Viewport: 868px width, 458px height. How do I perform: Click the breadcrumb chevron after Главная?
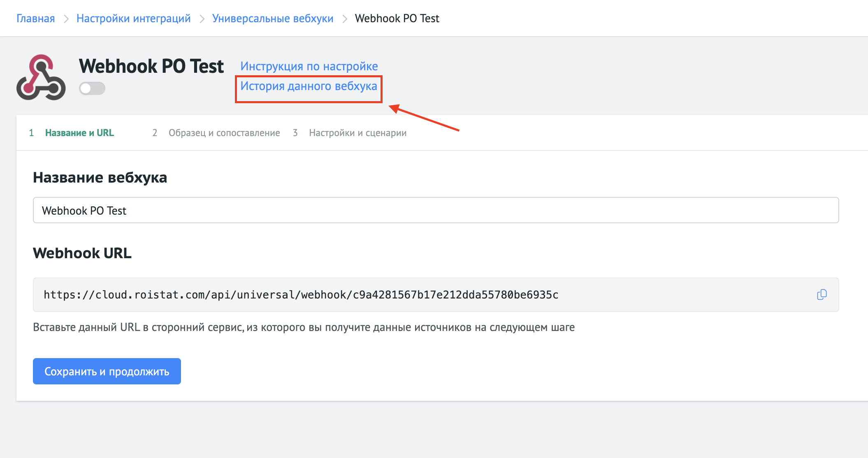[66, 19]
